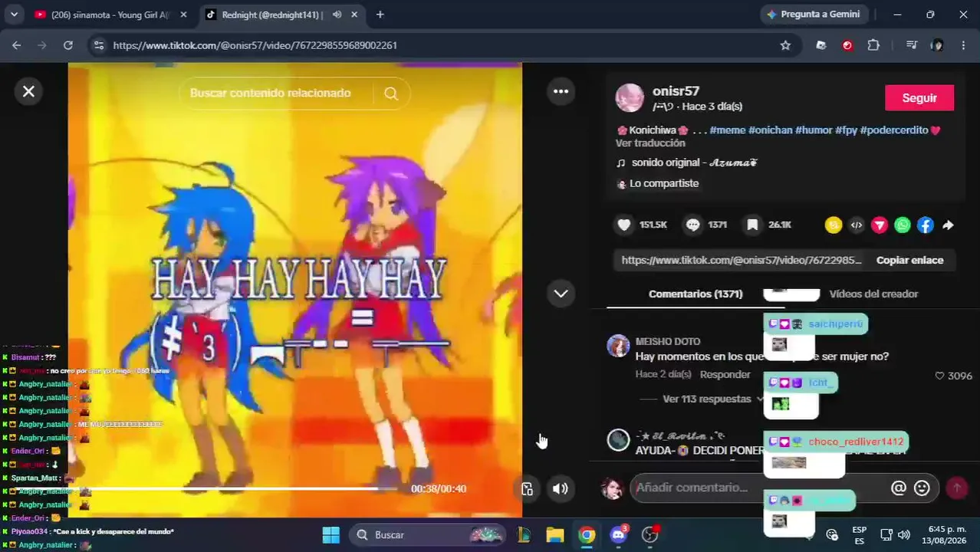Click the Buscar contenido relacionado field
The image size is (980, 552).
(270, 93)
